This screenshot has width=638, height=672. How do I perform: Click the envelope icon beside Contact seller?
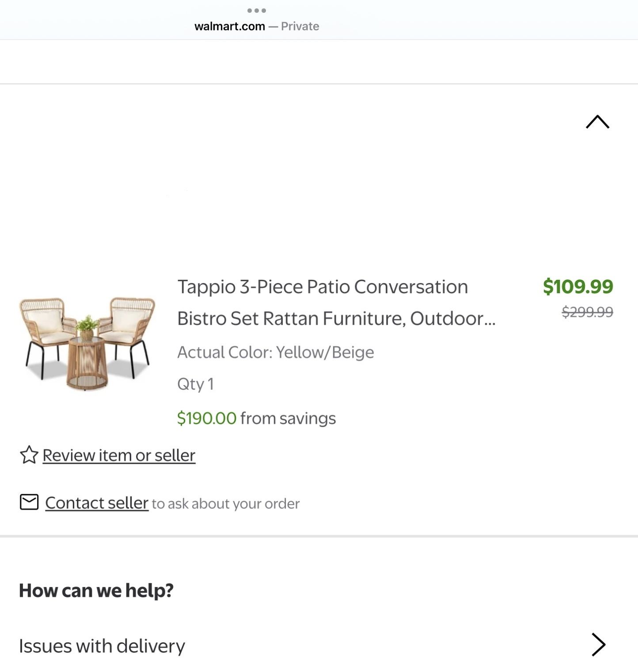pyautogui.click(x=29, y=503)
